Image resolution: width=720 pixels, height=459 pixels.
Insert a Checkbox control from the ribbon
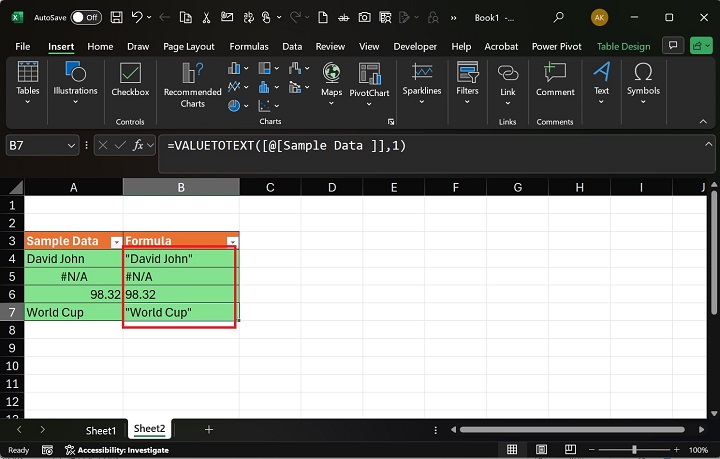pos(130,79)
